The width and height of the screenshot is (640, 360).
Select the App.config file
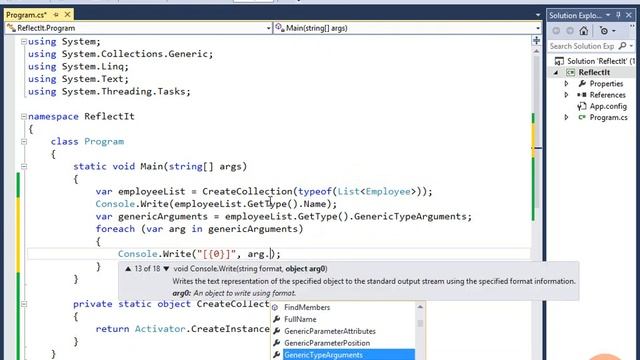click(608, 106)
